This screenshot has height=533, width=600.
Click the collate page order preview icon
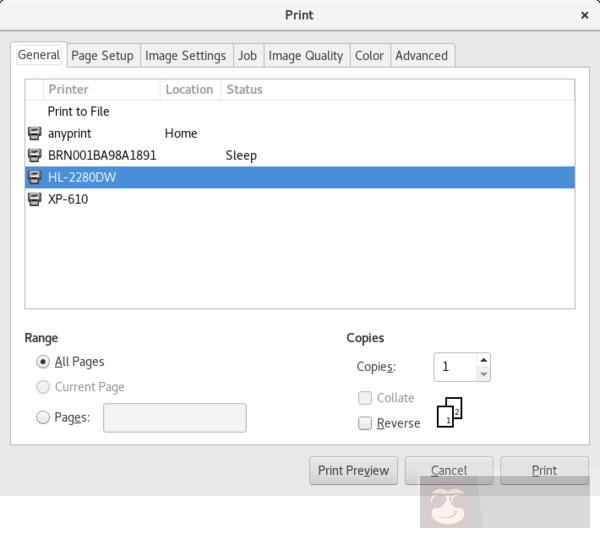450,412
